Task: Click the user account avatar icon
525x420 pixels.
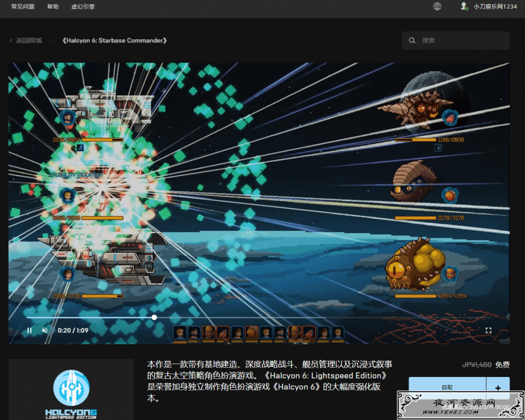Action: pyautogui.click(x=464, y=6)
